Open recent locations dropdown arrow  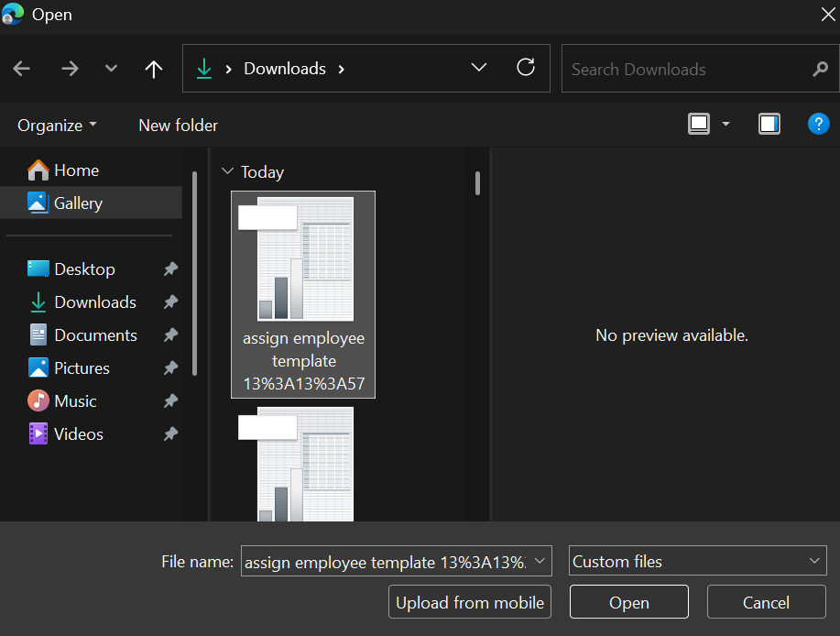[x=111, y=68]
